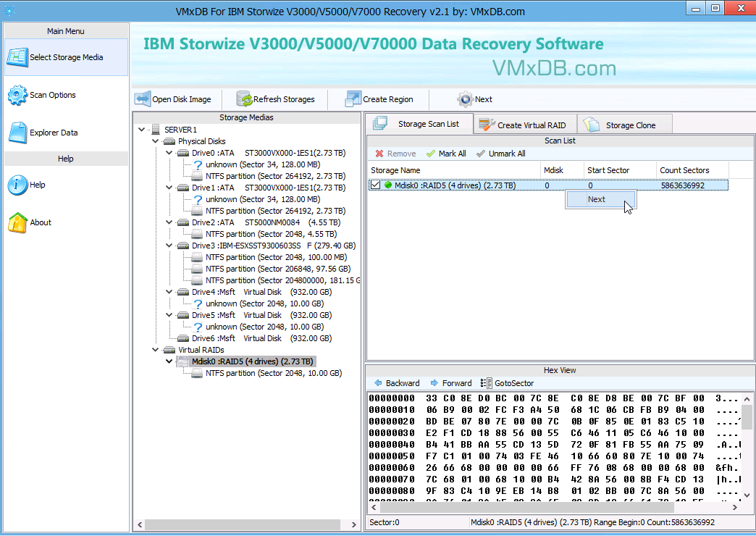Select Drive6 Msft Virtual Disk row

262,338
